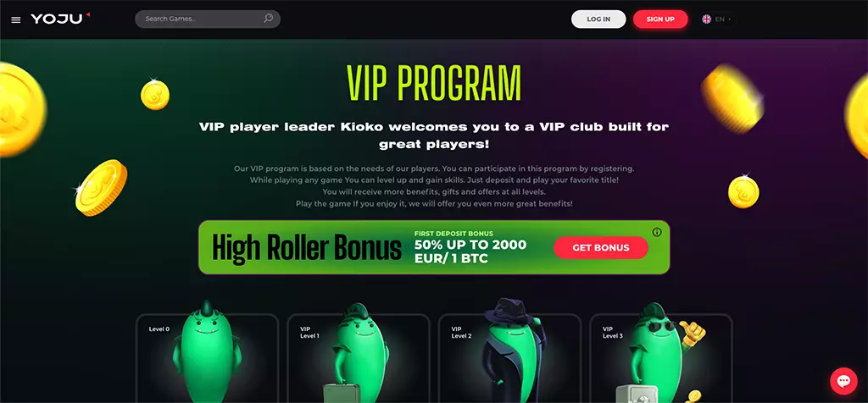Viewport: 868px width, 403px height.
Task: Open the hamburger menu icon
Action: pyautogui.click(x=16, y=19)
